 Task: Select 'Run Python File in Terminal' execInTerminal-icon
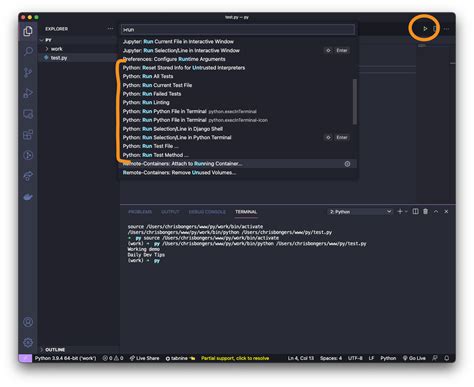pyautogui.click(x=239, y=120)
